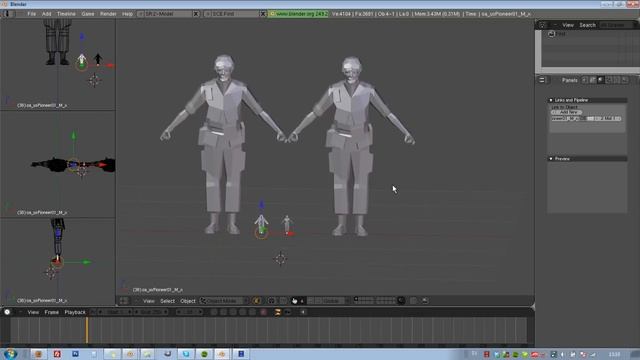Open the timeline View menu
This screenshot has width=640, height=360.
point(33,312)
